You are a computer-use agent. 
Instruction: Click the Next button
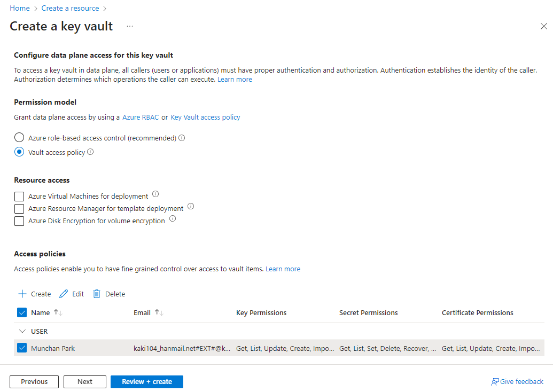click(85, 382)
